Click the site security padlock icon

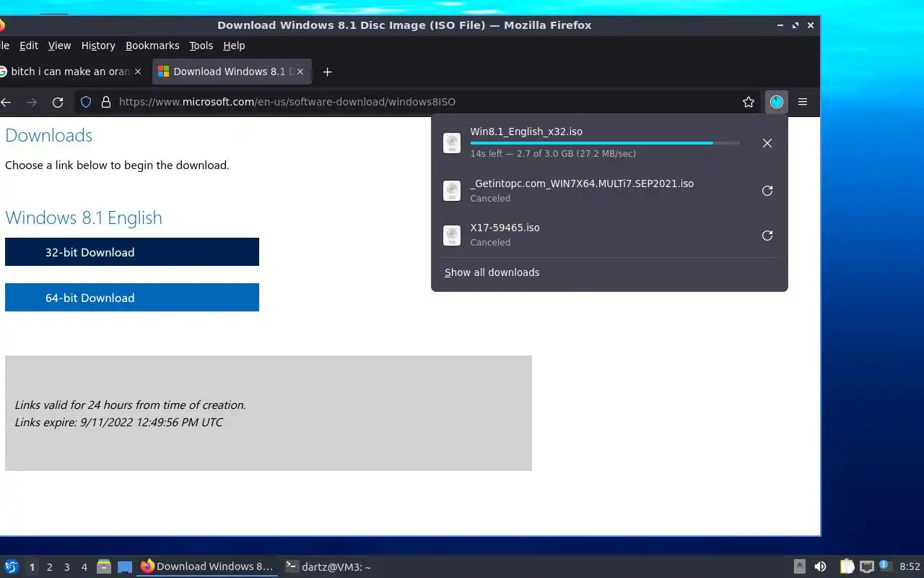(106, 102)
